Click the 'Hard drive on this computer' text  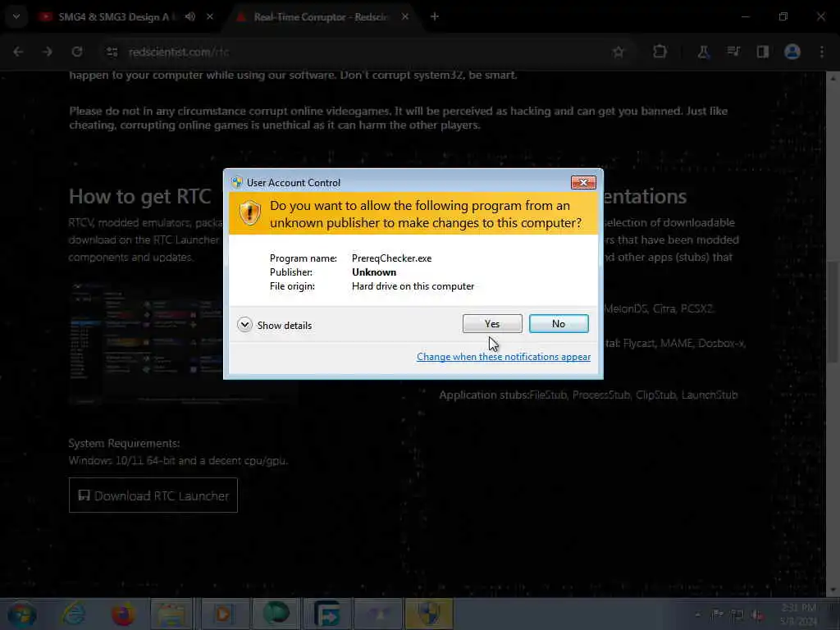tap(413, 286)
